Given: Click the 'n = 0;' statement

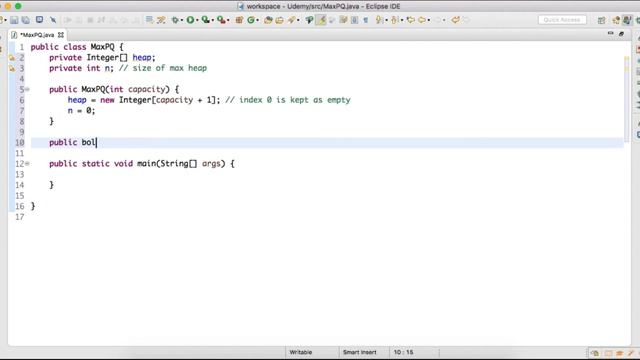Looking at the screenshot, I should [x=81, y=111].
